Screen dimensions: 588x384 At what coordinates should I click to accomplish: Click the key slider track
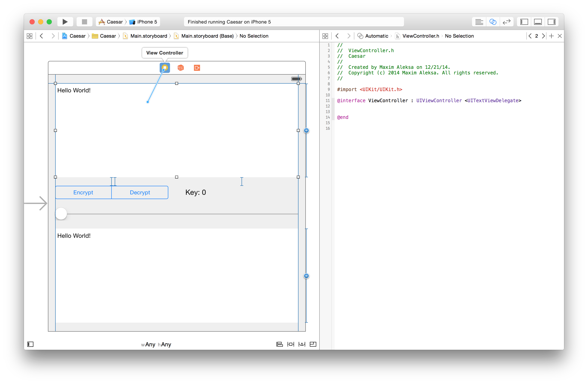point(182,214)
